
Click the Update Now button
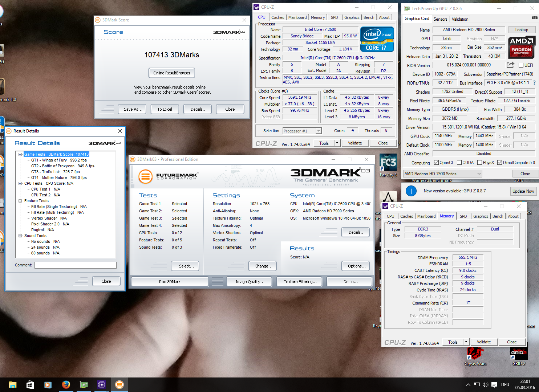pos(523,191)
